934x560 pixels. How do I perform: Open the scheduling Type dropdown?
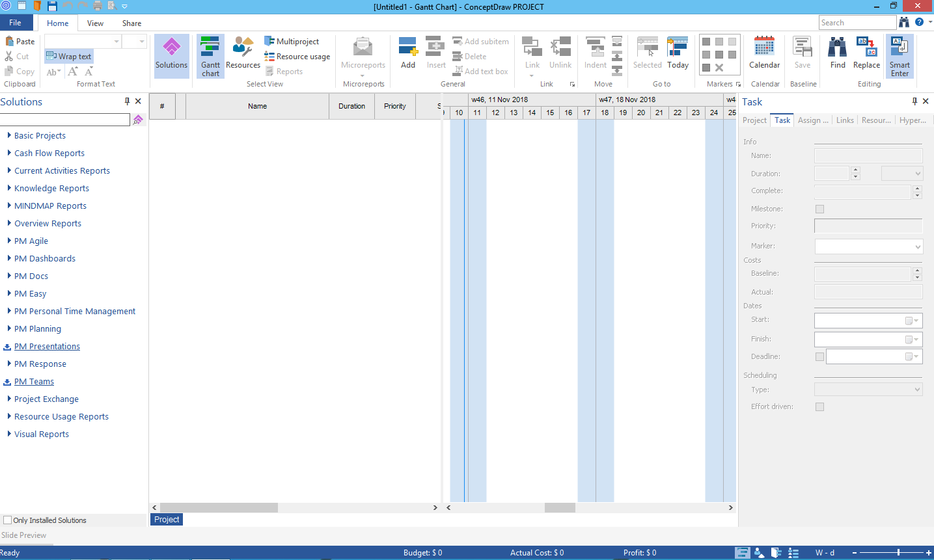coord(868,390)
